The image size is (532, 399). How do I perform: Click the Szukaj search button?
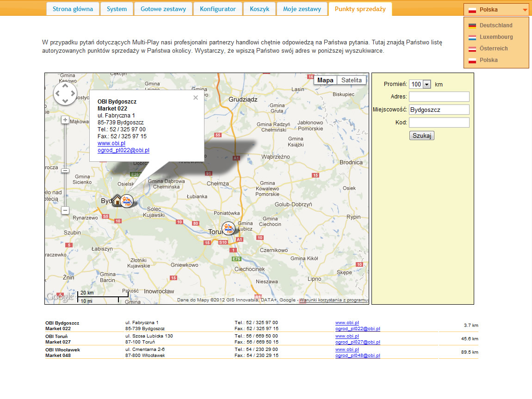coord(422,135)
